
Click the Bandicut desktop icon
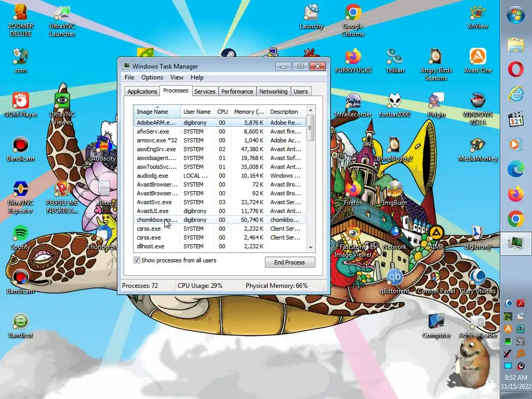tap(21, 326)
